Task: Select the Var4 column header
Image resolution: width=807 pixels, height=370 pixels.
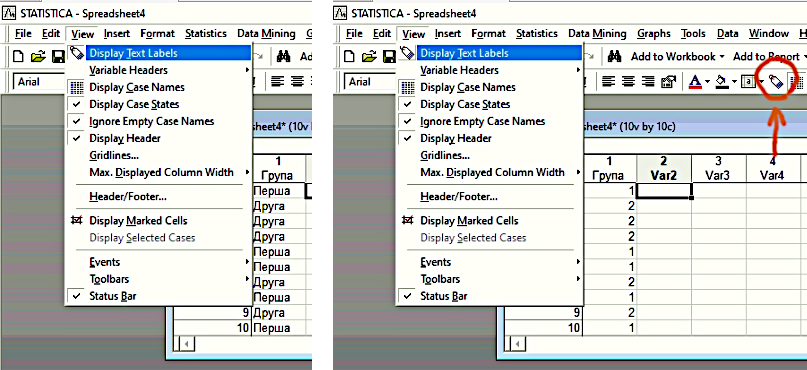Action: pos(773,168)
